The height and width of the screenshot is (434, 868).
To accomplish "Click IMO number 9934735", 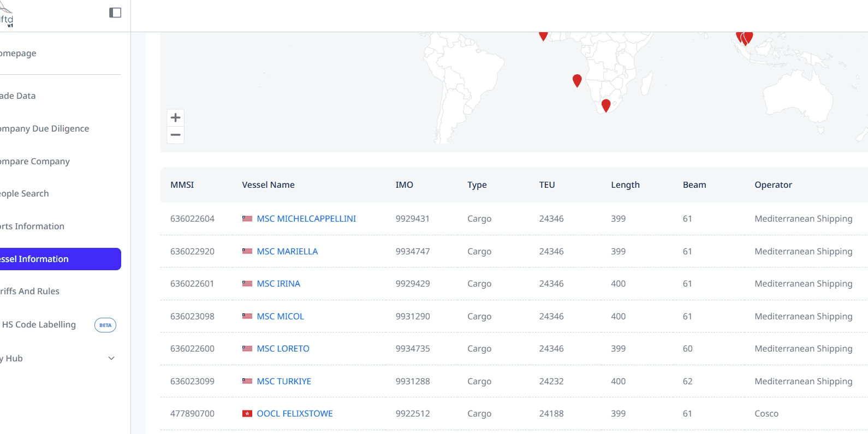I will (413, 348).
